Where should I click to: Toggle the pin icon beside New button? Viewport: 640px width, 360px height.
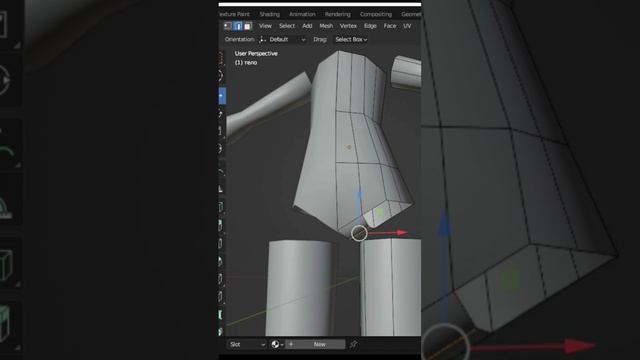point(353,344)
